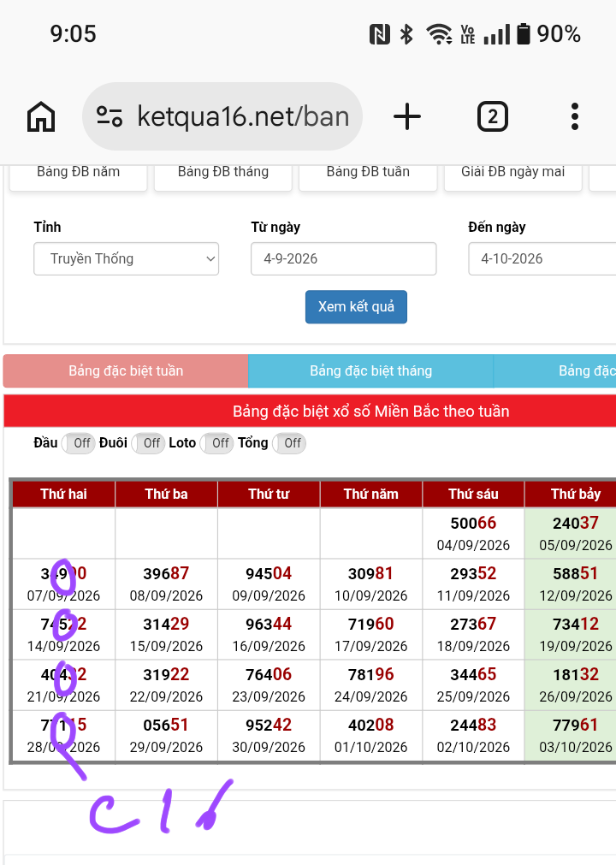The image size is (616, 865).
Task: Select Bảng đặc biệt tuần tab
Action: click(x=126, y=370)
